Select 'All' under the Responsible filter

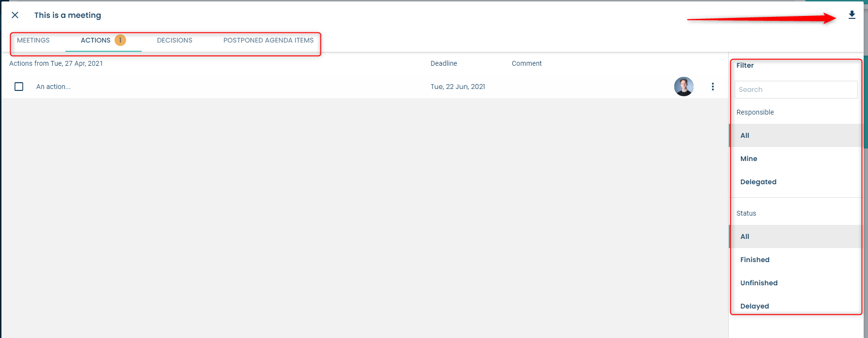coord(796,135)
